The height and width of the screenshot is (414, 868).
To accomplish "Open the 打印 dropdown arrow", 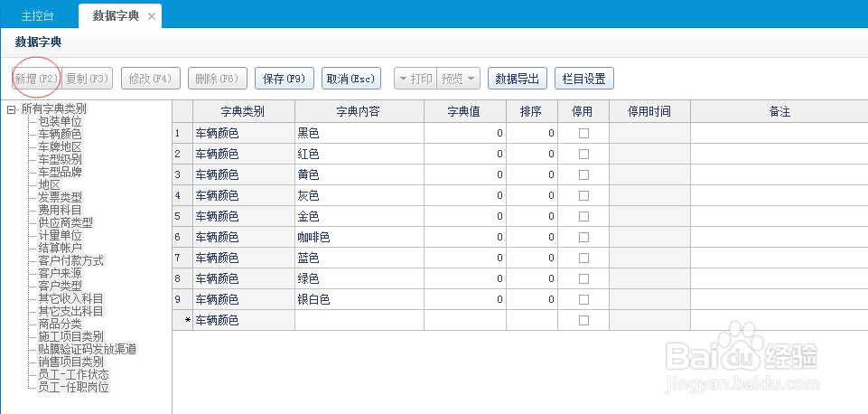I will tap(403, 79).
